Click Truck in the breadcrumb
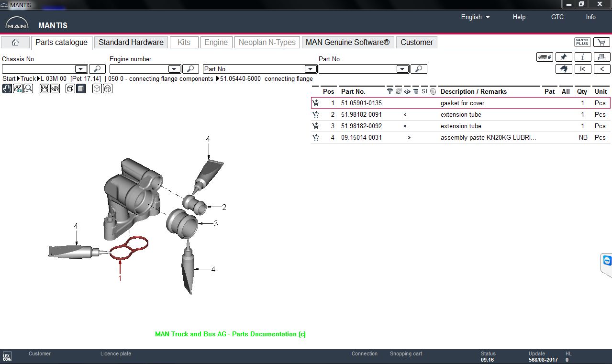 [x=28, y=78]
